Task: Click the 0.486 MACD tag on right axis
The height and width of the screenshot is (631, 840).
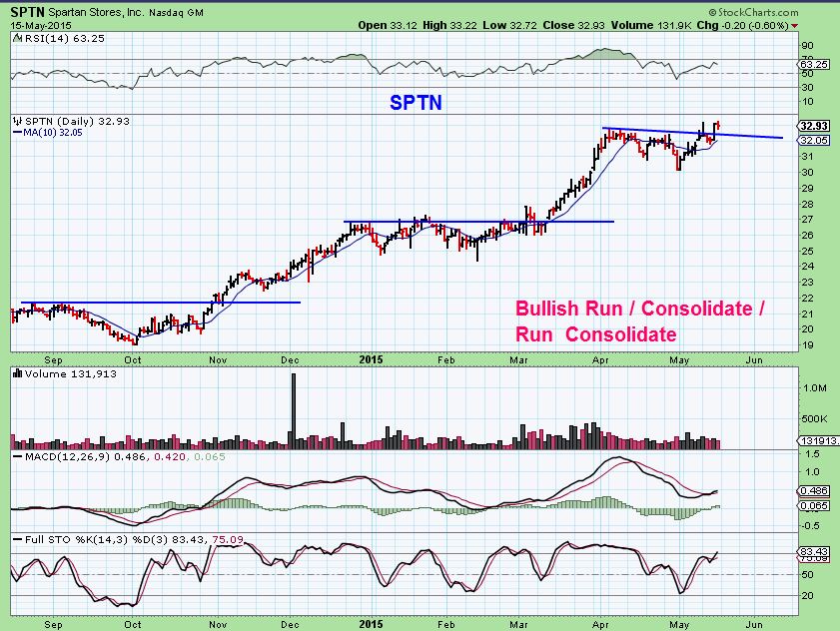Action: coord(814,490)
